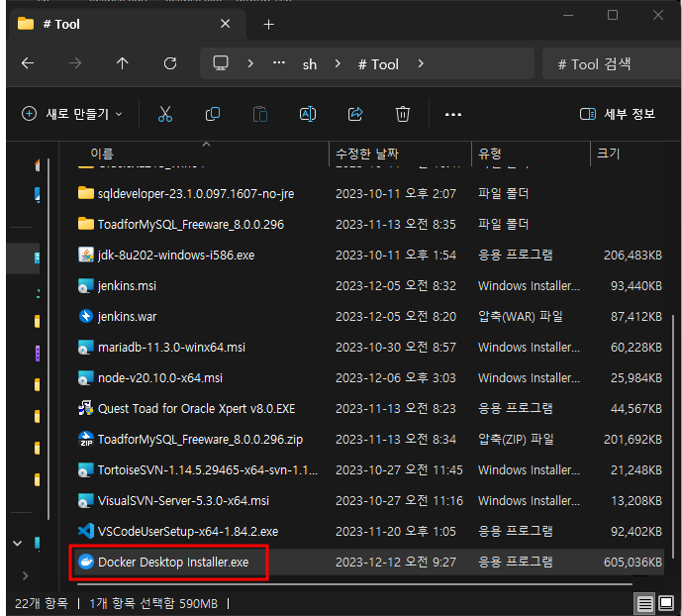The width and height of the screenshot is (682, 616).
Task: Click the This PC monitor icon in address bar
Action: (221, 63)
